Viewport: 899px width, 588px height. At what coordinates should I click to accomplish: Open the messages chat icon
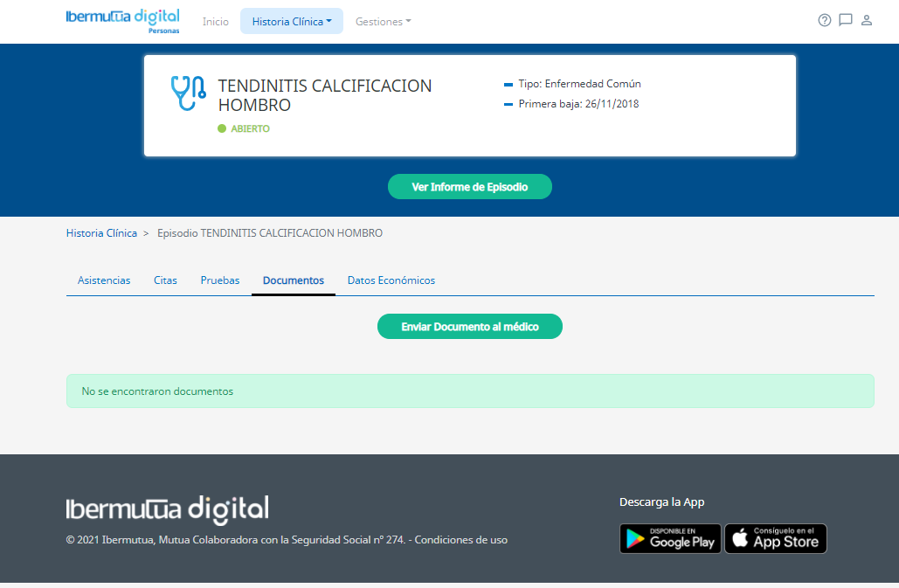[845, 20]
